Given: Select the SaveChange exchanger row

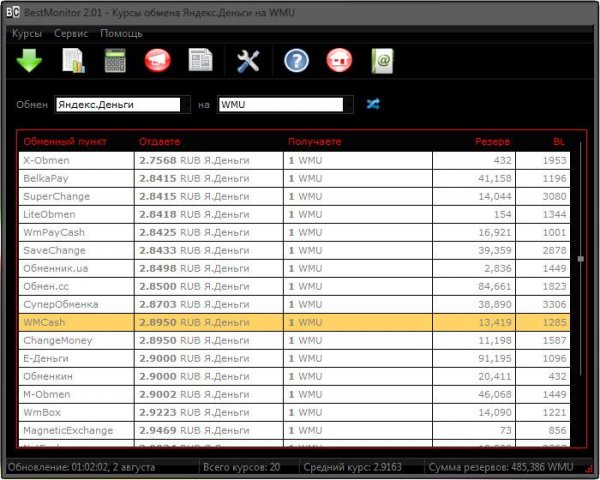Looking at the screenshot, I should [x=294, y=250].
